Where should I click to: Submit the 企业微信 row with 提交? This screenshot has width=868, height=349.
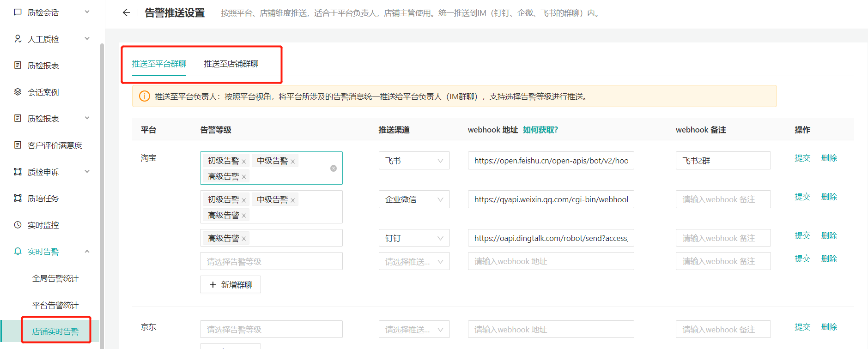tap(802, 197)
